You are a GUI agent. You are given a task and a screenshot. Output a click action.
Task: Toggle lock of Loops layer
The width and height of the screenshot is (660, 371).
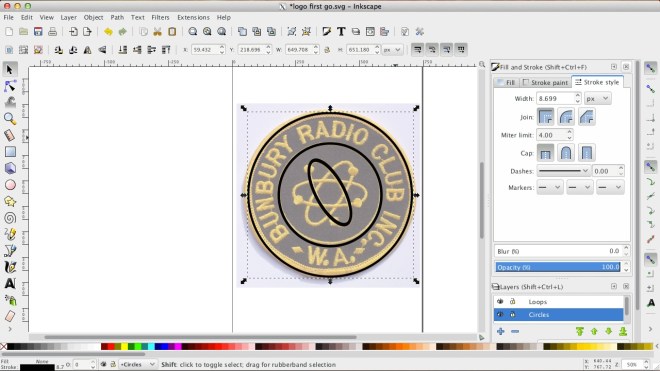(513, 302)
